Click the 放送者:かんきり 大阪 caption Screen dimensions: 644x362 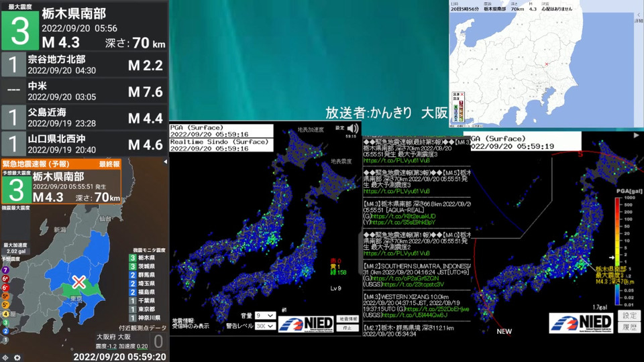pyautogui.click(x=386, y=113)
